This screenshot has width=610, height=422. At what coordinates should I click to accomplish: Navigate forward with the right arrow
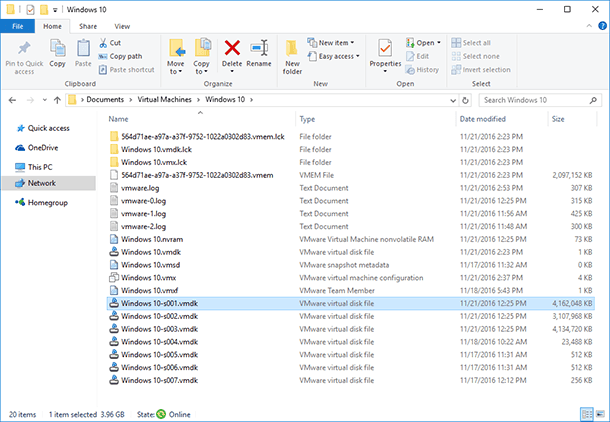pyautogui.click(x=30, y=100)
